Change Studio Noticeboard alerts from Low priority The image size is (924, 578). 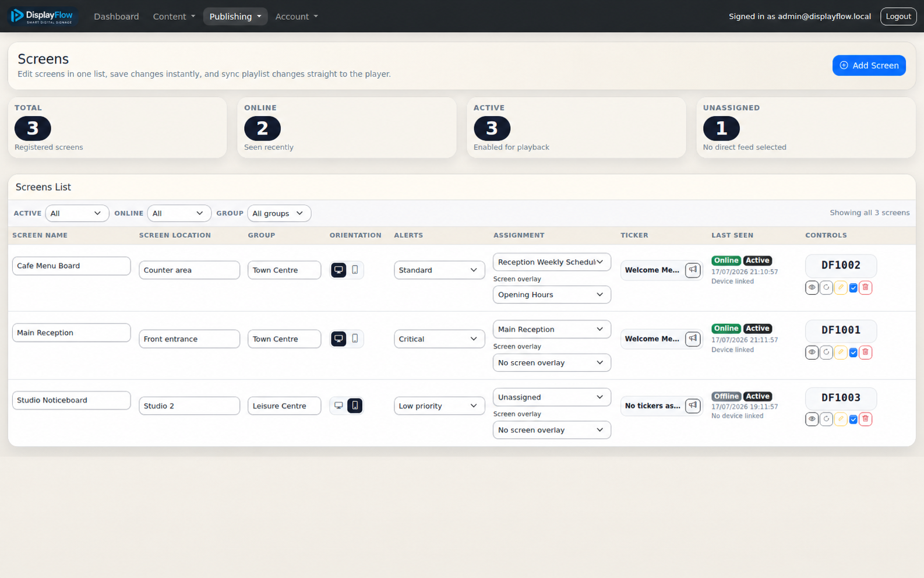pyautogui.click(x=439, y=406)
